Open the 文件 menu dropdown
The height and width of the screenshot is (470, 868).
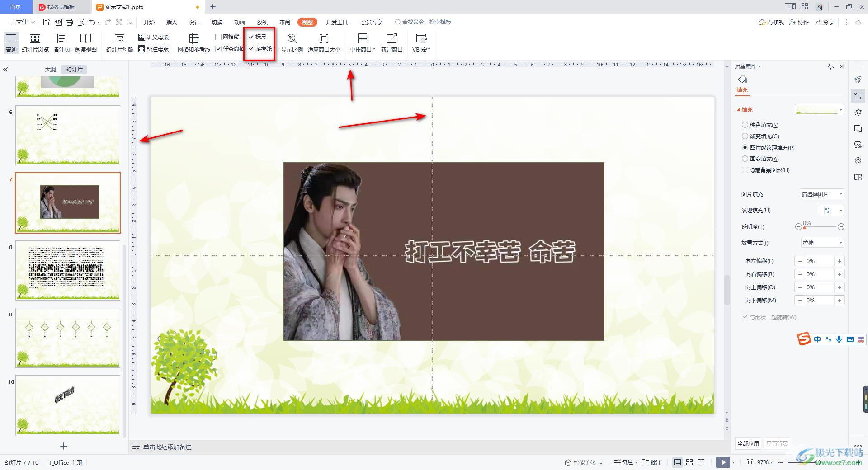click(x=21, y=22)
